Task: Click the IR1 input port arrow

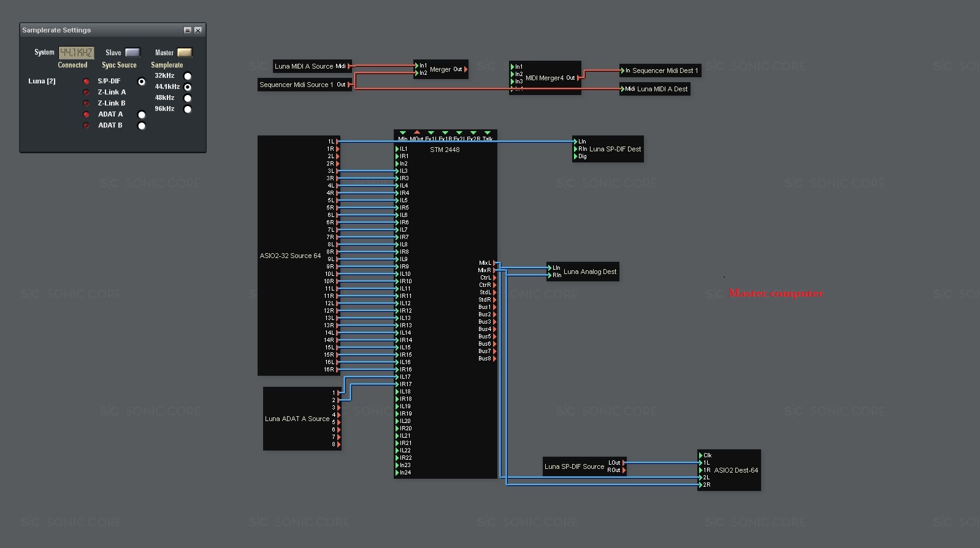Action: 397,156
